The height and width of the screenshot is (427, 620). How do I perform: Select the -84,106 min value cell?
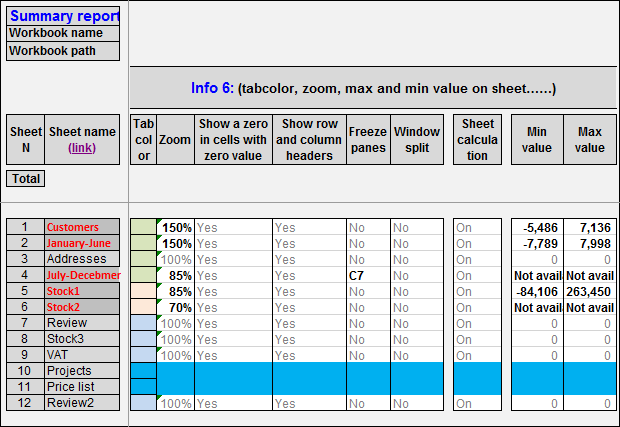[x=537, y=291]
